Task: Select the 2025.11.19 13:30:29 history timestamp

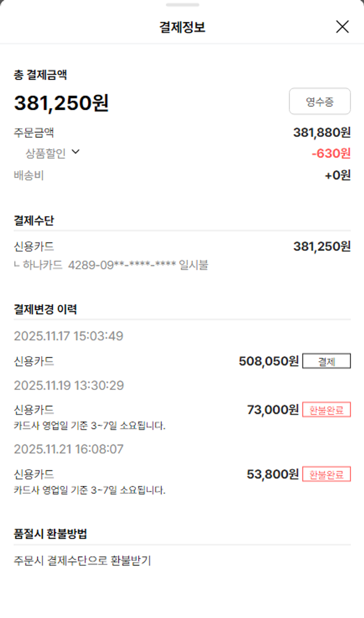Action: point(68,386)
